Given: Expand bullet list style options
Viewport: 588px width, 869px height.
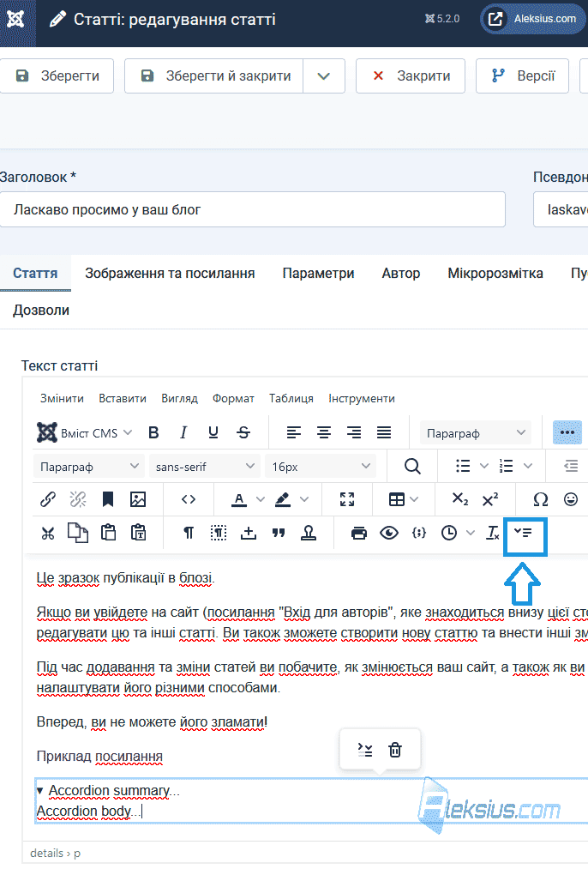Looking at the screenshot, I should [x=484, y=467].
